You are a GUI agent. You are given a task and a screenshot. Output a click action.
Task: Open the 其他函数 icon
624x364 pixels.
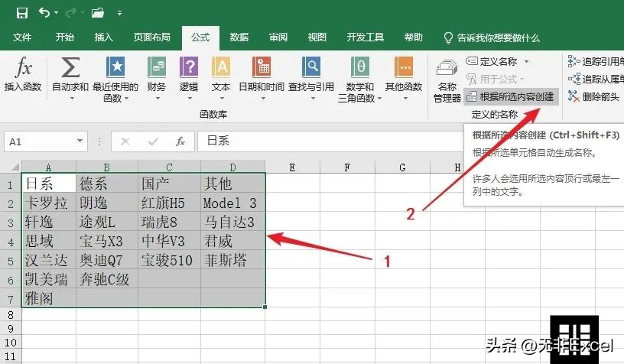[x=404, y=67]
